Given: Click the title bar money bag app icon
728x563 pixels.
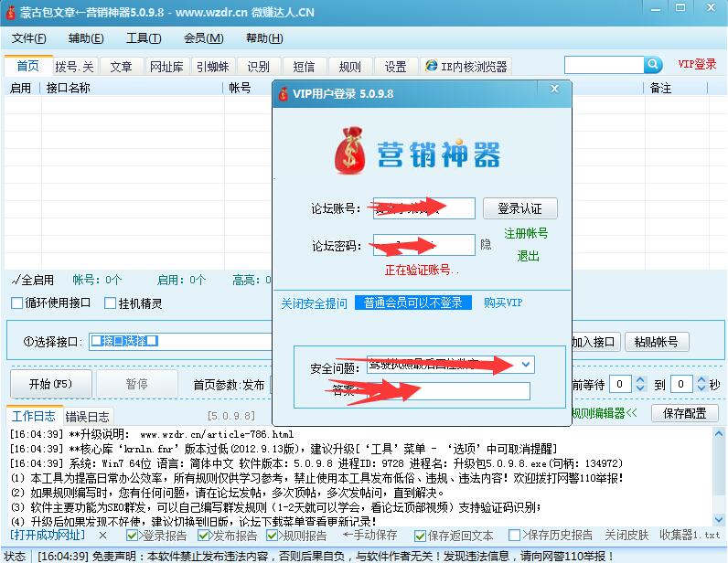Looking at the screenshot, I should (9, 12).
